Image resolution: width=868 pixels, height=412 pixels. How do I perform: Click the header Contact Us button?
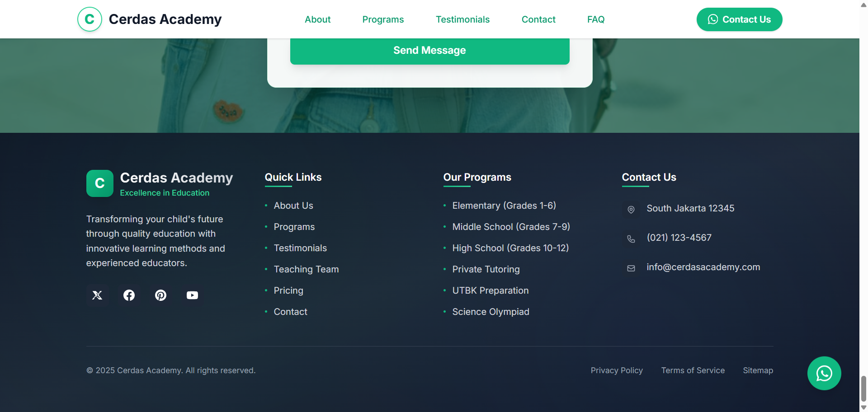point(739,19)
